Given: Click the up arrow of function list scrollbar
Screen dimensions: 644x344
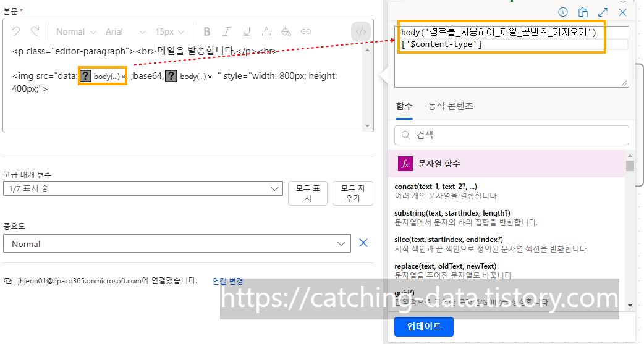Looking at the screenshot, I should 630,155.
